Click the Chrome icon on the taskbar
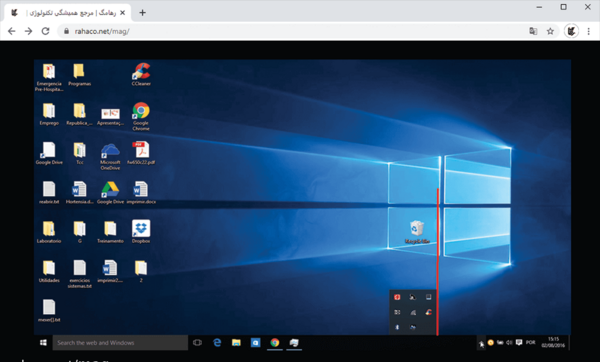 (x=275, y=342)
